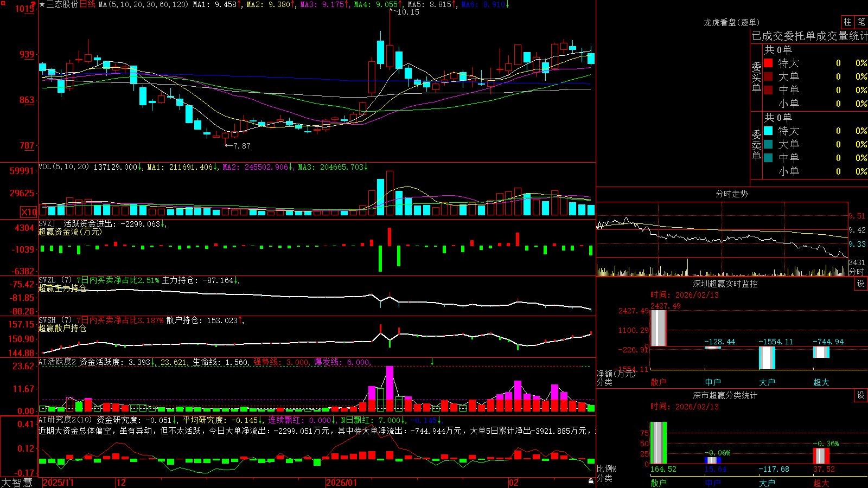Click the 12 month marker on the time axis
The height and width of the screenshot is (488, 868).
click(x=121, y=483)
